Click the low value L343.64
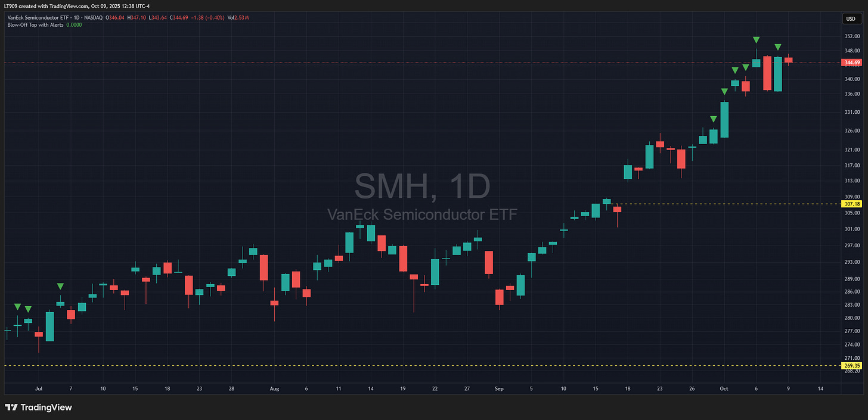 pos(157,18)
